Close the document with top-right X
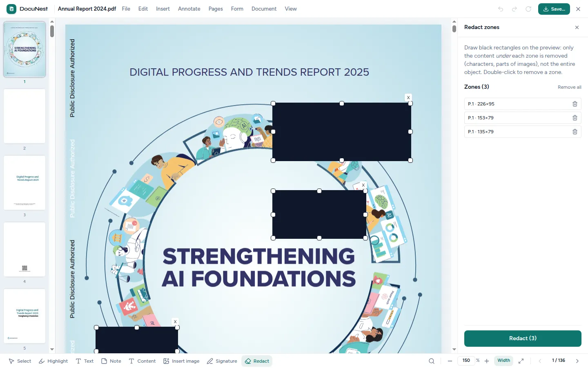Screen dimensions: 588x368 point(578,9)
